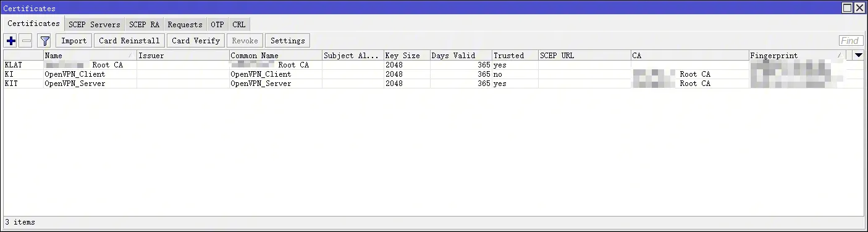Image resolution: width=868 pixels, height=232 pixels.
Task: Sort by the Key Size column header
Action: [407, 55]
